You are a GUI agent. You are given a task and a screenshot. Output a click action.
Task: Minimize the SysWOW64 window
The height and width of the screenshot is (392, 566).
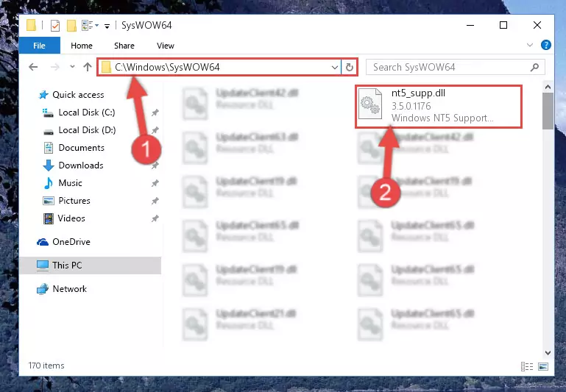pyautogui.click(x=470, y=25)
